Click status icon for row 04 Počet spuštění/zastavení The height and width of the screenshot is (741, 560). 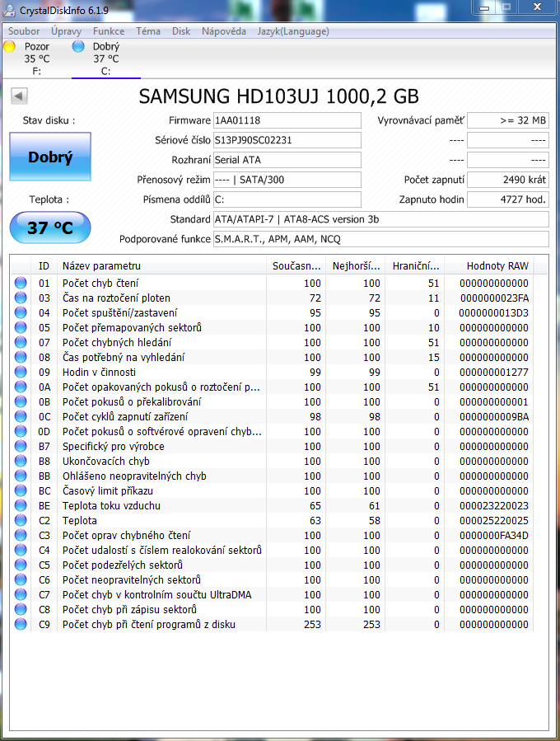coord(21,313)
